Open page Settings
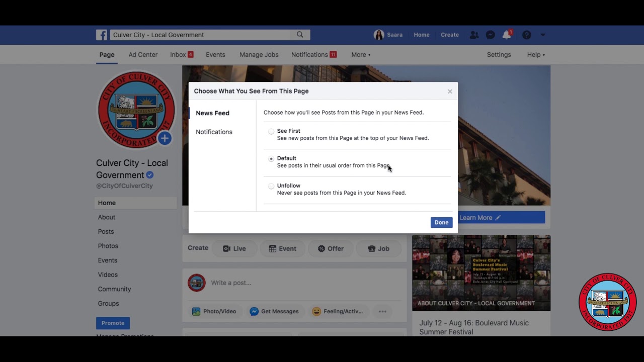The width and height of the screenshot is (644, 362). (499, 55)
